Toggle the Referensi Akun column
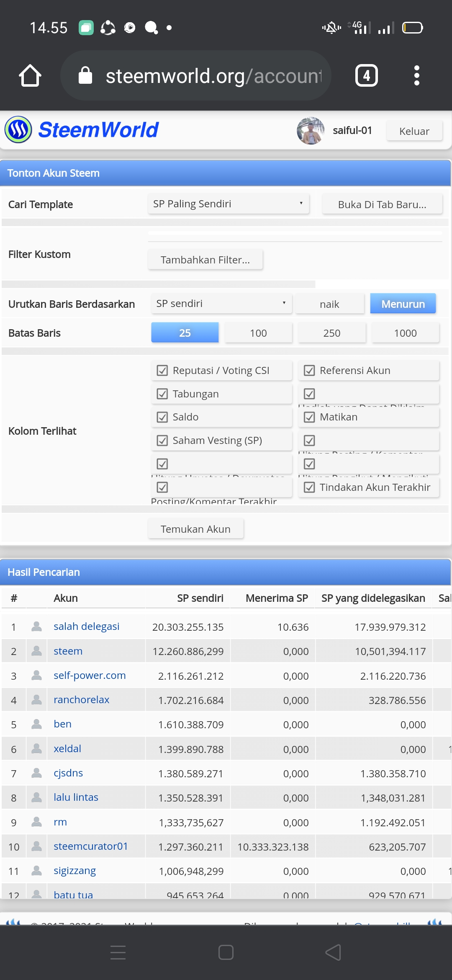The width and height of the screenshot is (452, 980). tap(369, 371)
